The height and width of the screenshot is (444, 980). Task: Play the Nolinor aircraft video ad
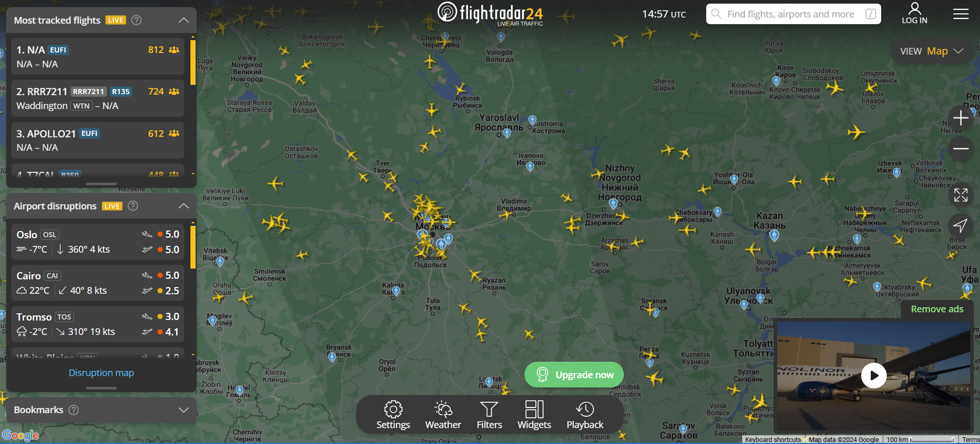click(873, 376)
